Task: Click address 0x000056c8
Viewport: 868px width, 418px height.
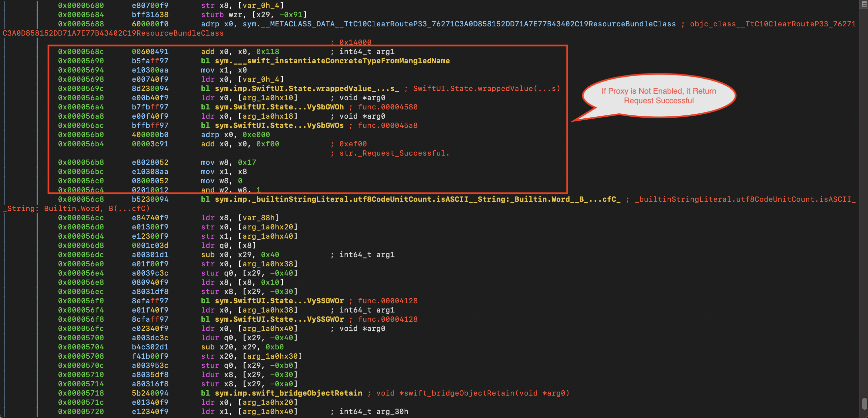Action: [x=81, y=199]
